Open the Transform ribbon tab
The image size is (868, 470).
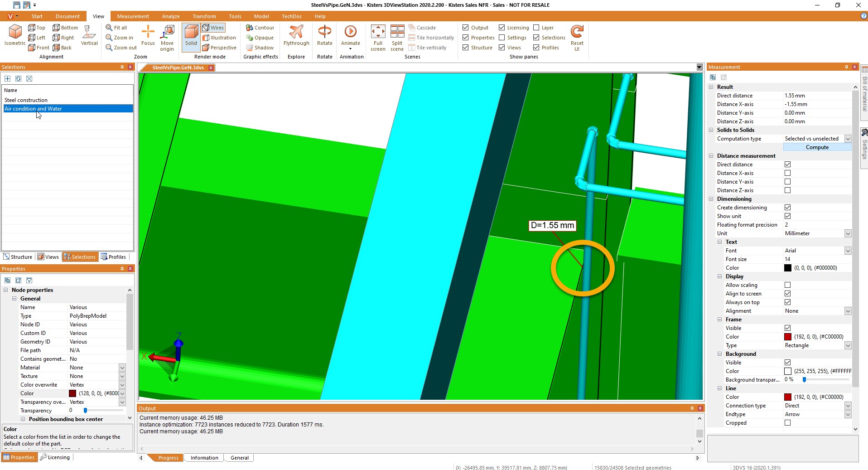pyautogui.click(x=204, y=16)
